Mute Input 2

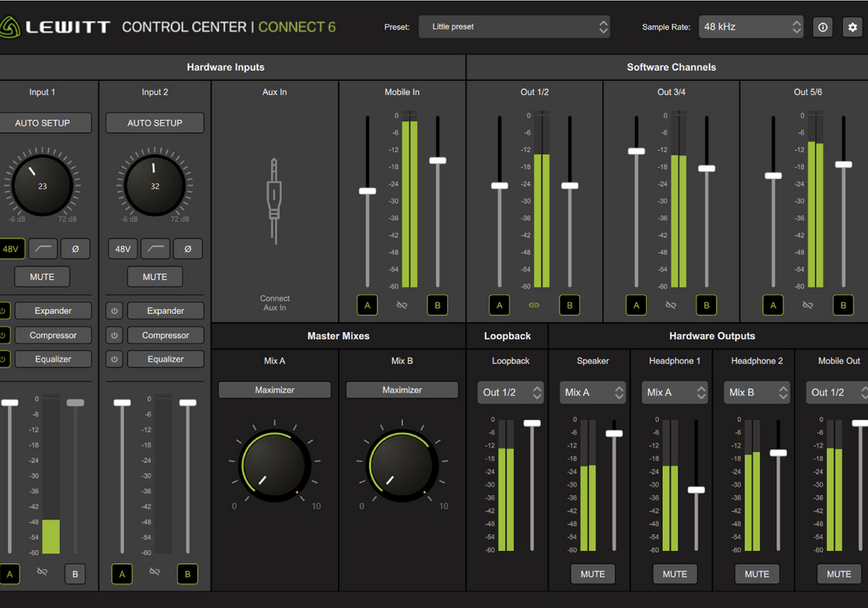point(155,276)
